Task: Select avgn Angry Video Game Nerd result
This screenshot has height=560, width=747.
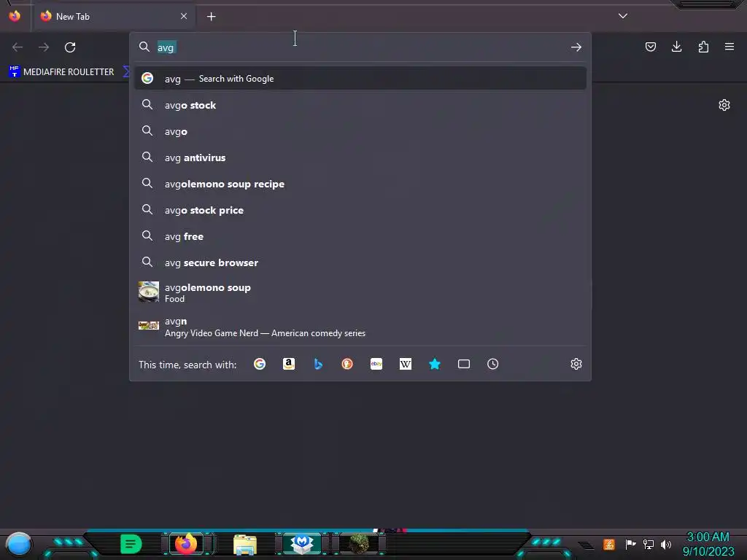Action: click(360, 327)
